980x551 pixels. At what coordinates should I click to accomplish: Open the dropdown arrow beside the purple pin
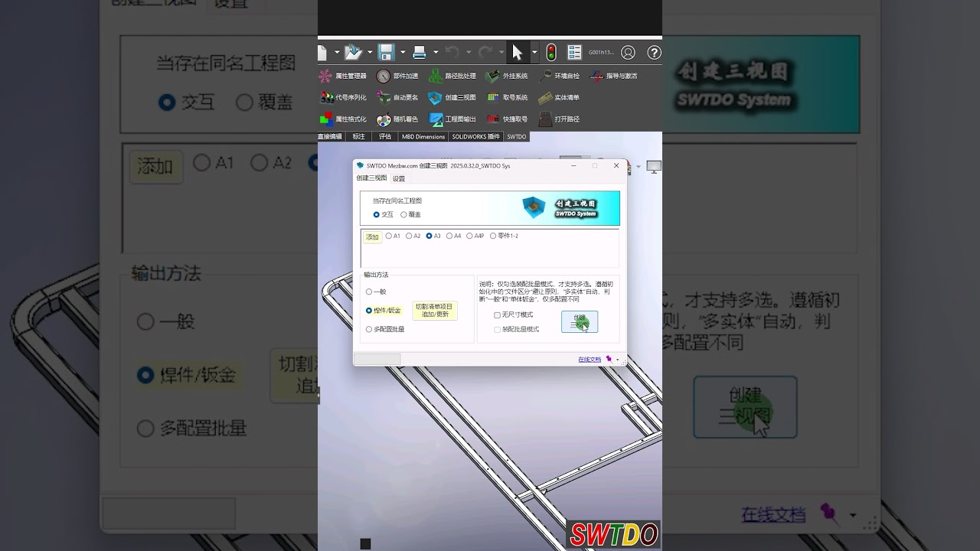click(618, 359)
